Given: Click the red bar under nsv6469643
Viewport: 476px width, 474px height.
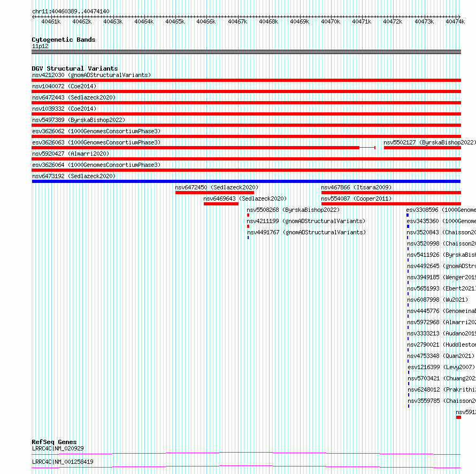Looking at the screenshot, I should (221, 204).
